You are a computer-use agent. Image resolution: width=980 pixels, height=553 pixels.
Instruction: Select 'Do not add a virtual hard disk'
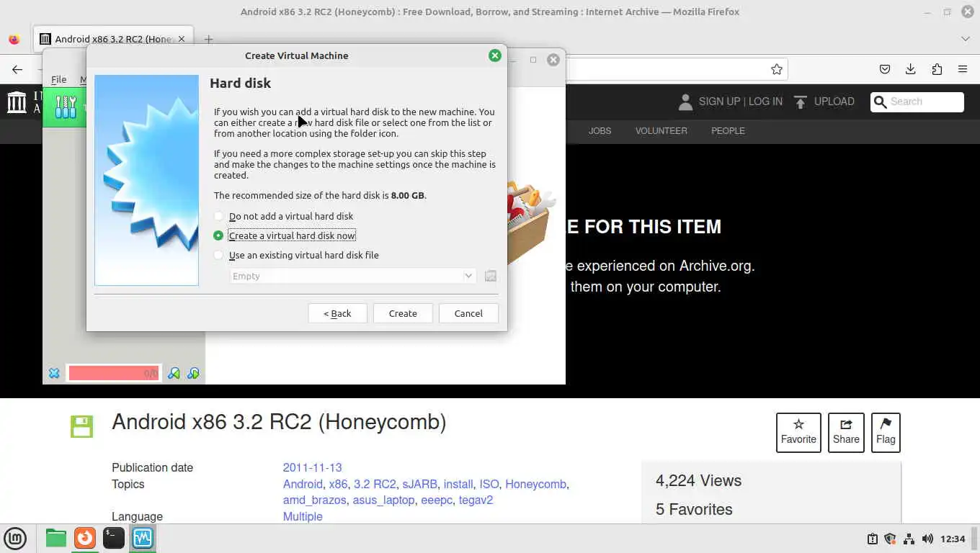click(284, 216)
